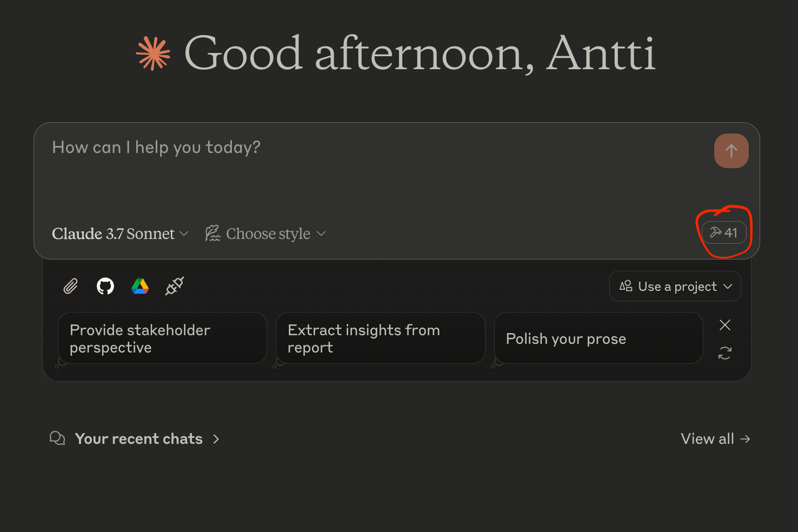Choose the Extract insights from report suggestion
The image size is (798, 532).
click(380, 338)
